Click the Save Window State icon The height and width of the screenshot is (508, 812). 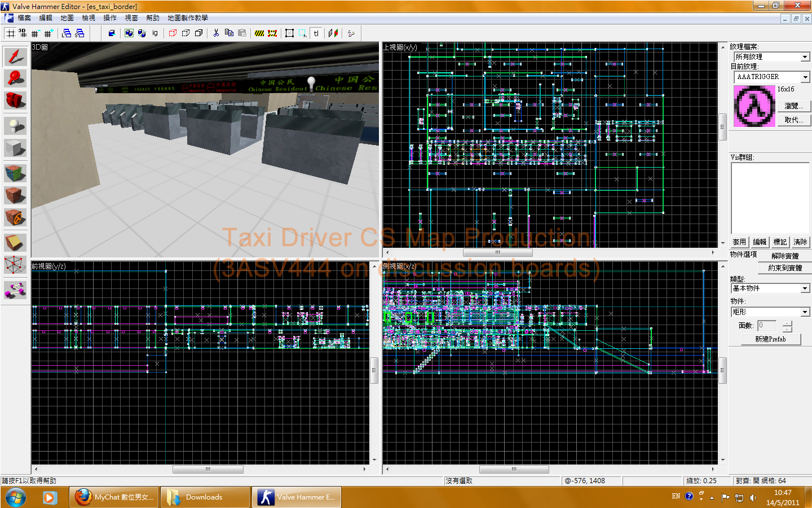80,33
